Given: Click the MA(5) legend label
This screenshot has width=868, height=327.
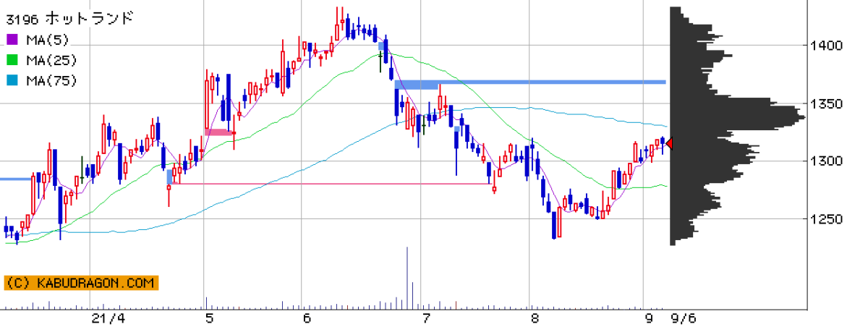Looking at the screenshot, I should coord(48,39).
